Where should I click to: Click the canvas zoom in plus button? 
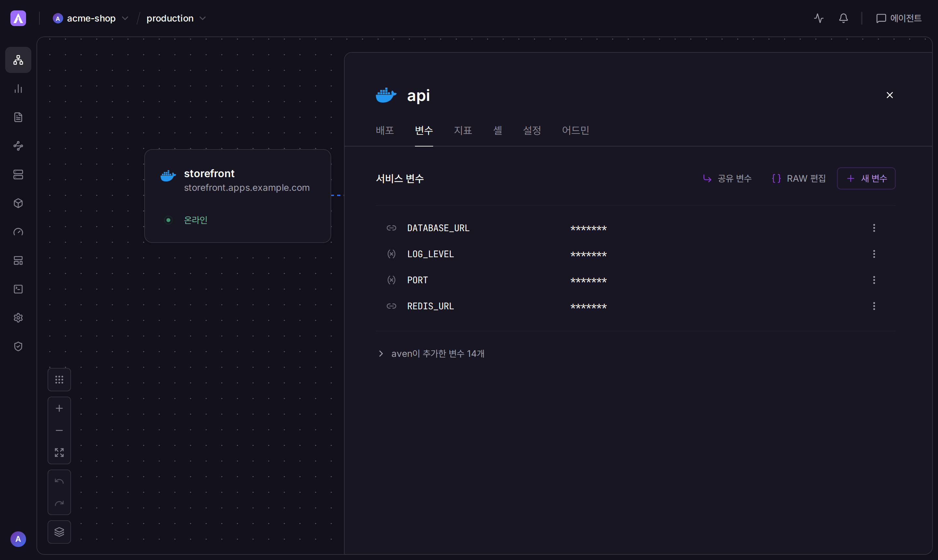[59, 408]
